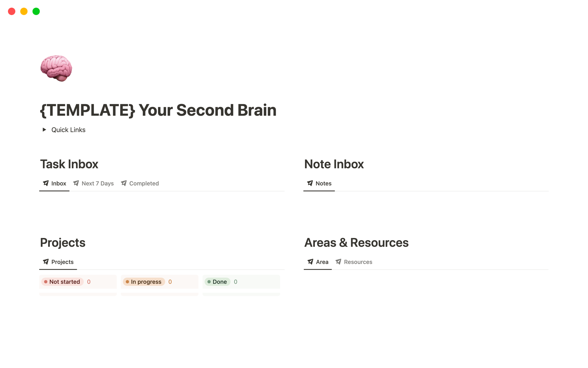The image size is (588, 368).
Task: Click the Notes view's paper plane icon
Action: point(310,183)
